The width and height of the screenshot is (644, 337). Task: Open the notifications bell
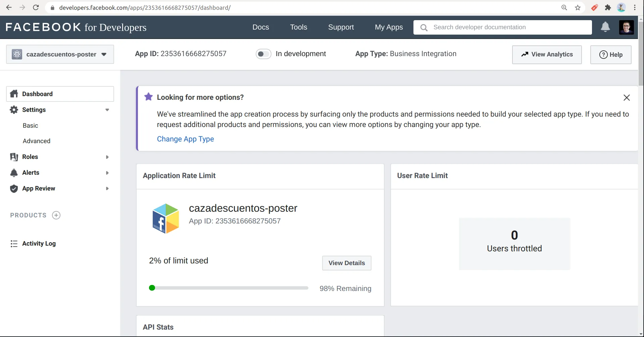pos(605,27)
